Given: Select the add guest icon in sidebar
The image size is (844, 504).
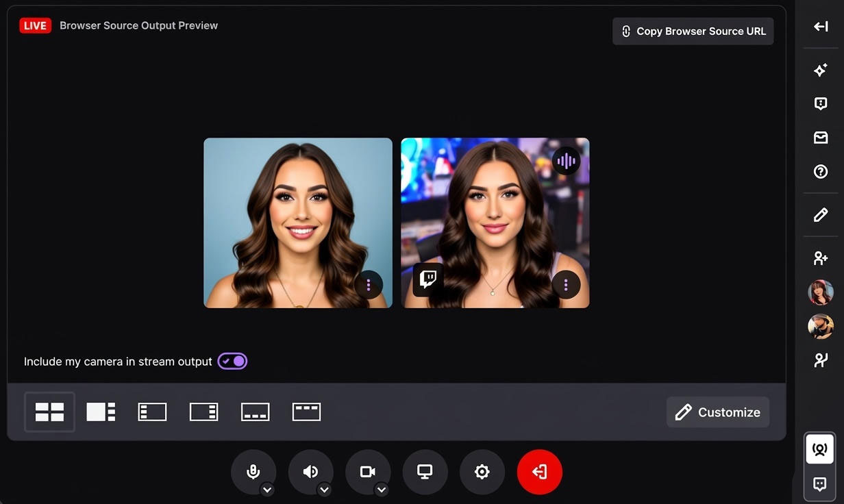Looking at the screenshot, I should [820, 257].
